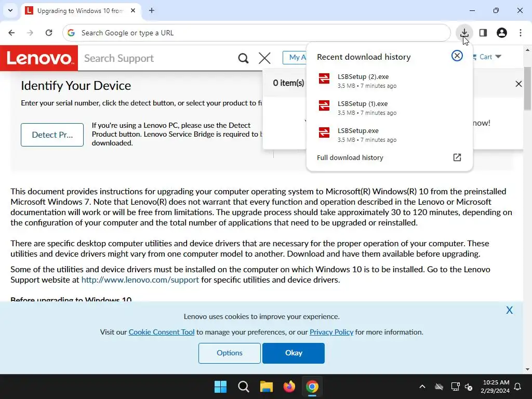Open the Privacy Policy link
Screen dimensions: 532x399
(331, 332)
